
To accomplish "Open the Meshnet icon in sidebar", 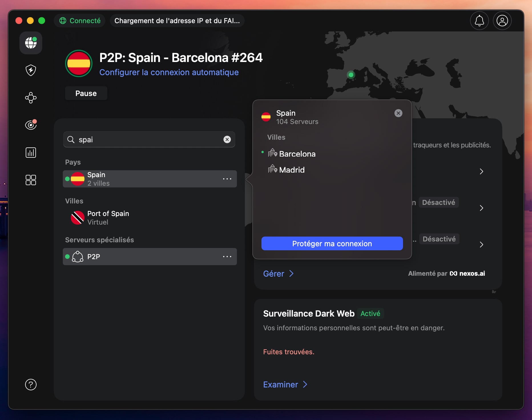I will tap(31, 98).
